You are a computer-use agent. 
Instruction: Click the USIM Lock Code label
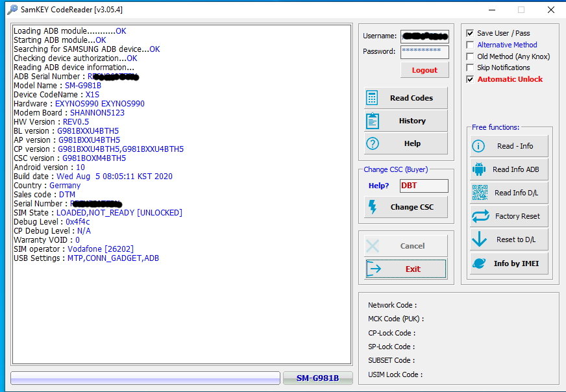[395, 374]
